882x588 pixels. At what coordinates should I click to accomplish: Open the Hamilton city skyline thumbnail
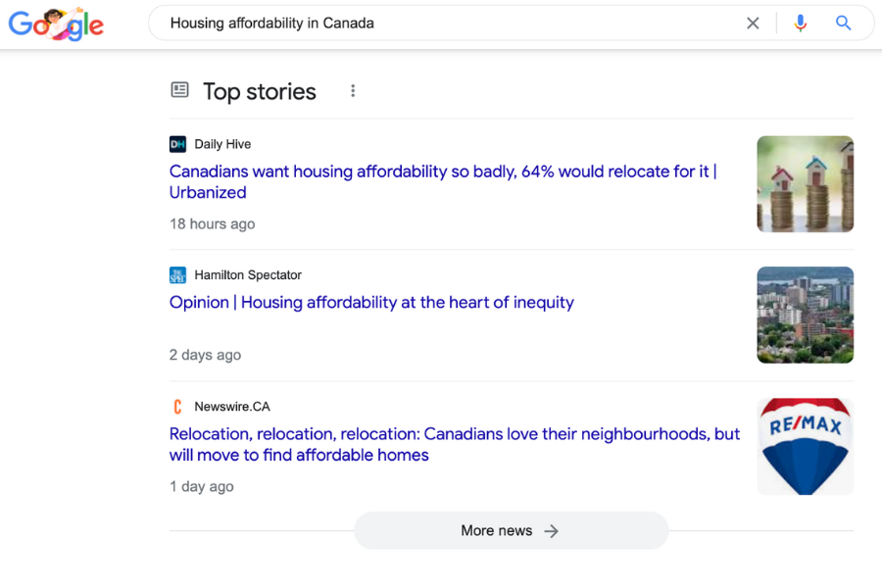coord(805,316)
